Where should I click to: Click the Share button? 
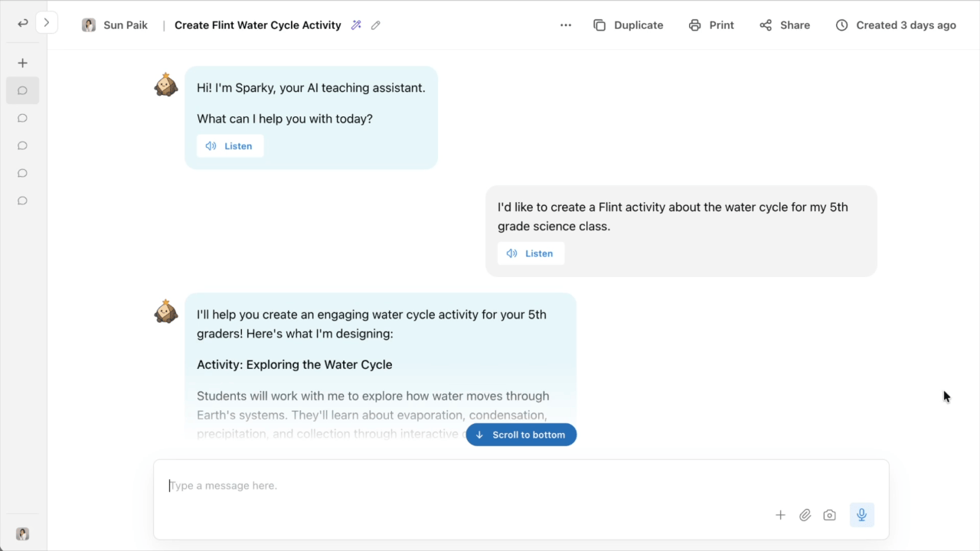click(x=785, y=25)
